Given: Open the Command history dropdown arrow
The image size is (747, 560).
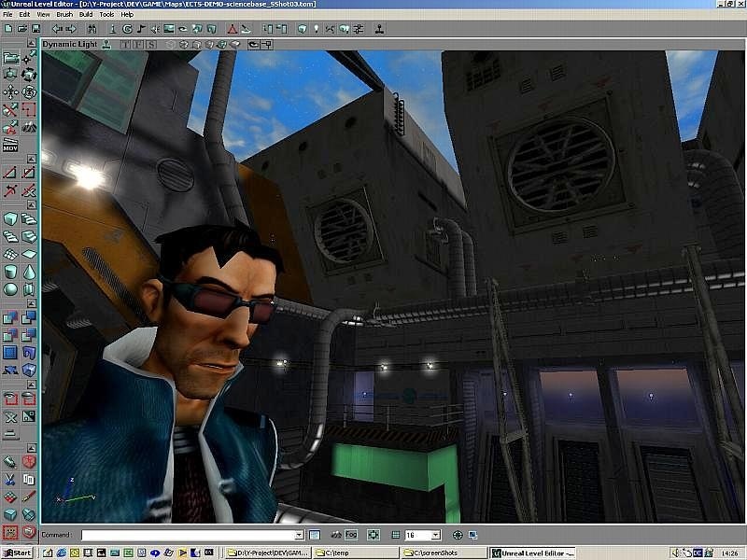Looking at the screenshot, I should click(x=299, y=535).
